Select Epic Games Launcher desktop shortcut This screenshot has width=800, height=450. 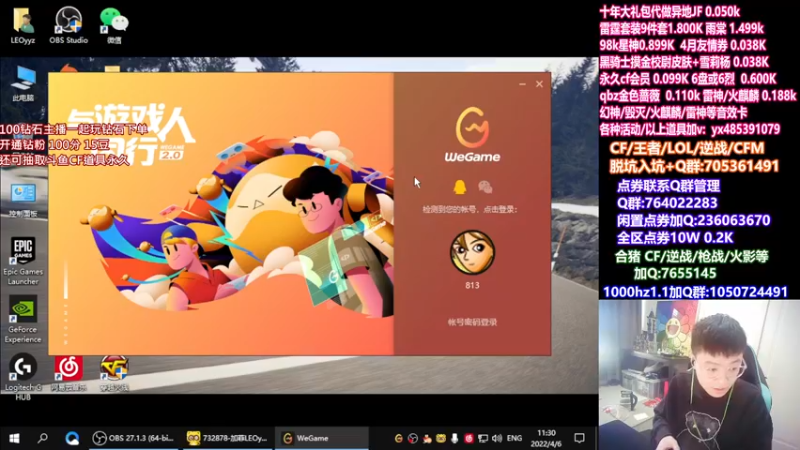[23, 261]
